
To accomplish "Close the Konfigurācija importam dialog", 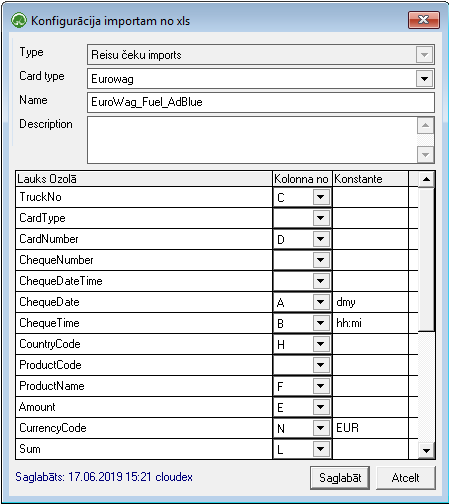I will pos(424,20).
